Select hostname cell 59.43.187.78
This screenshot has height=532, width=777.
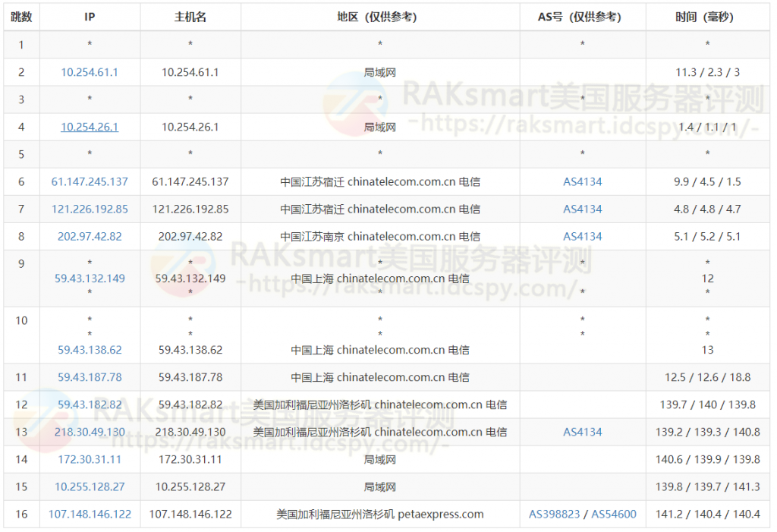pyautogui.click(x=190, y=377)
